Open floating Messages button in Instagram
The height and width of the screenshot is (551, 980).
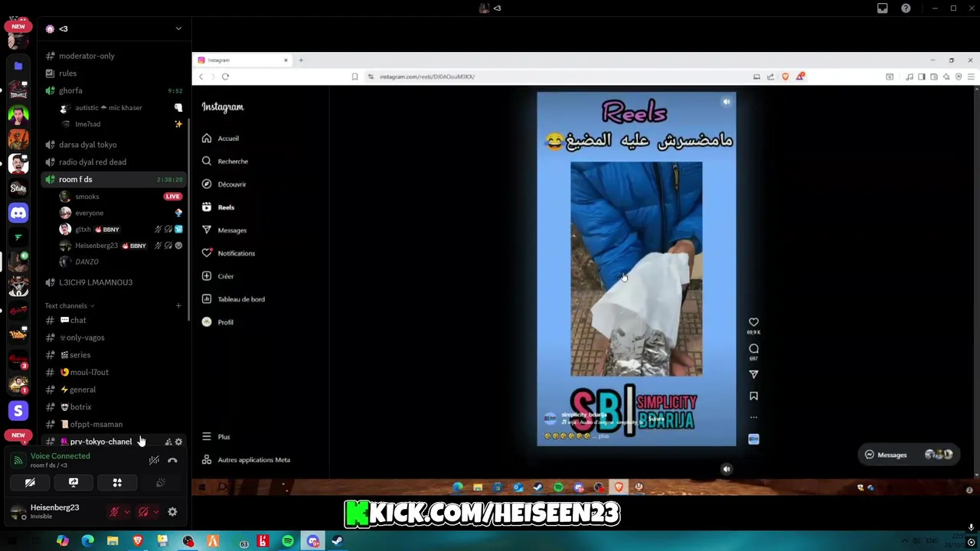pyautogui.click(x=908, y=455)
